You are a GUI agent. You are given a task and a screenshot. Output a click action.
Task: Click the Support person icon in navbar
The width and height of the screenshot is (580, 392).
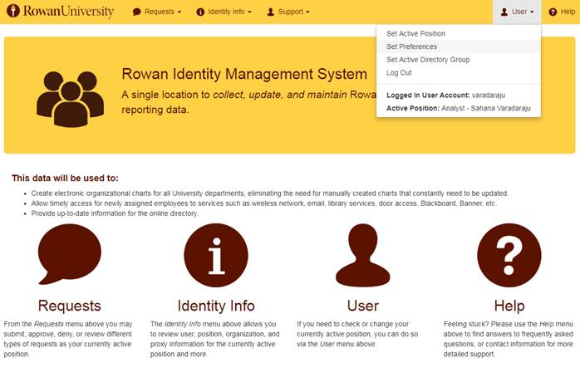[x=271, y=12]
